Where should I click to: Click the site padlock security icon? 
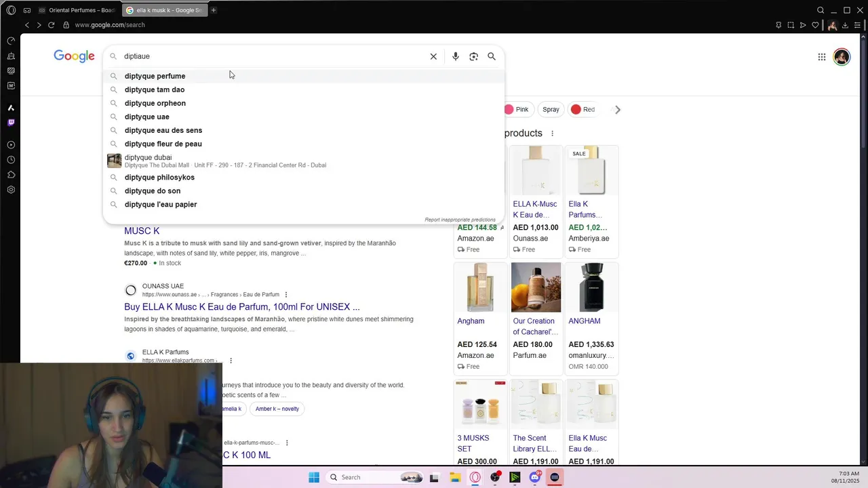(x=66, y=25)
